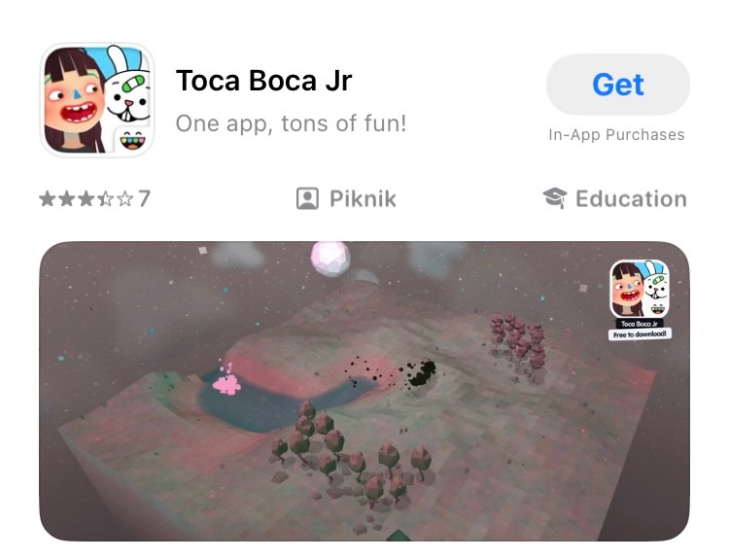Select the Toca Boca Jr title
Screen dimensions: 729x560
pos(263,81)
